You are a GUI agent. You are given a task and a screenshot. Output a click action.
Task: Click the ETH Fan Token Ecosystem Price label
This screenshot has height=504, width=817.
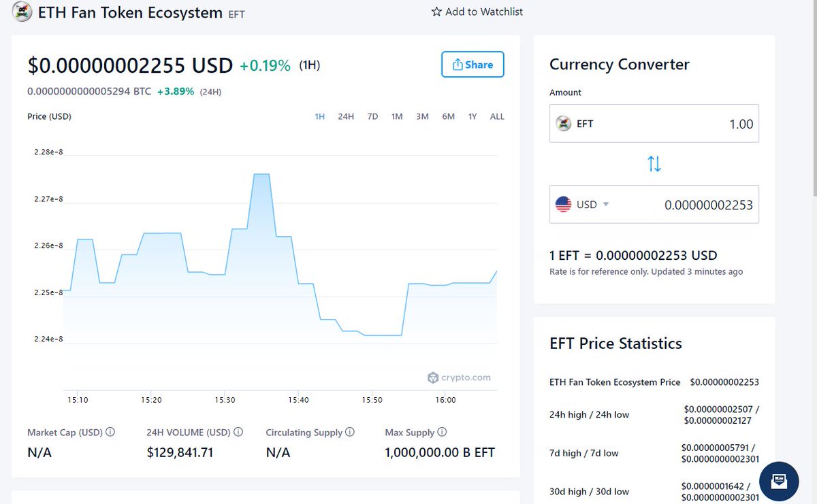click(615, 382)
